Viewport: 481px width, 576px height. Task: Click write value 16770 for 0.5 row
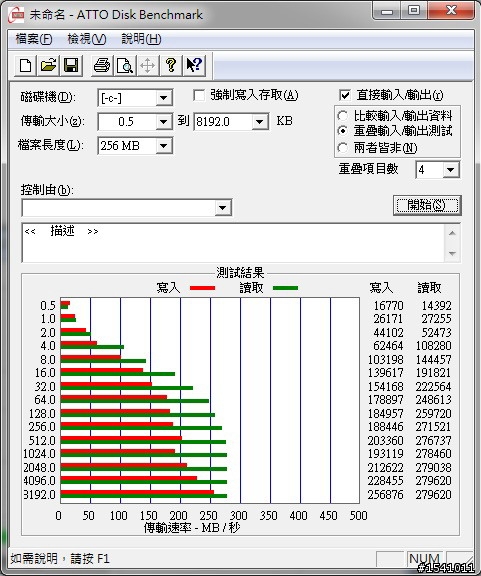pos(388,306)
